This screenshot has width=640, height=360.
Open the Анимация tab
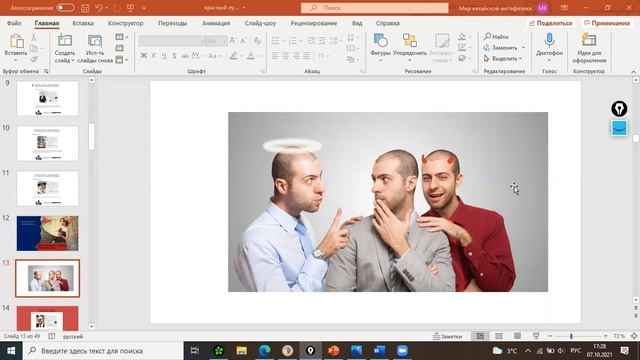216,23
